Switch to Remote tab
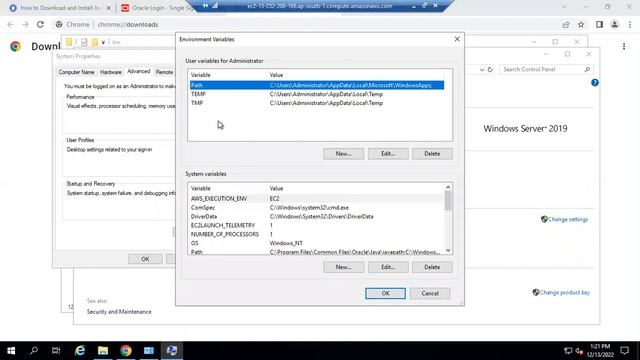This screenshot has width=640, height=360. 164,72
